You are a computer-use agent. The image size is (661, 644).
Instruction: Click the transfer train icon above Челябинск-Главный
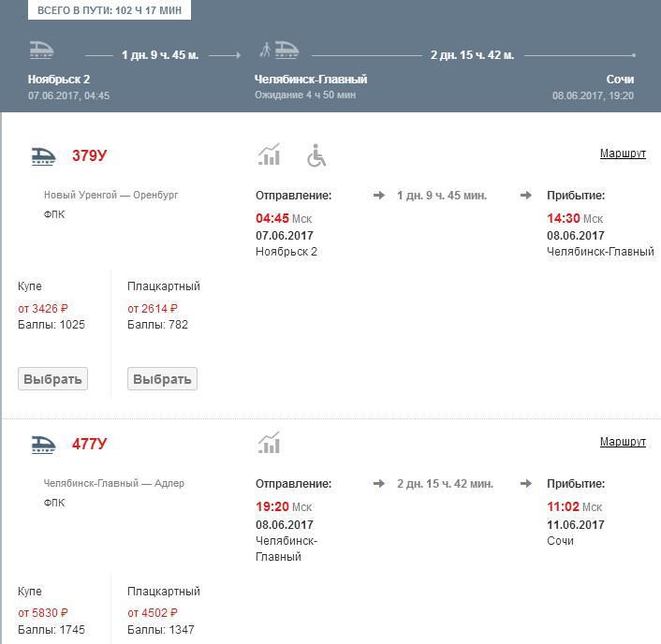click(x=279, y=50)
